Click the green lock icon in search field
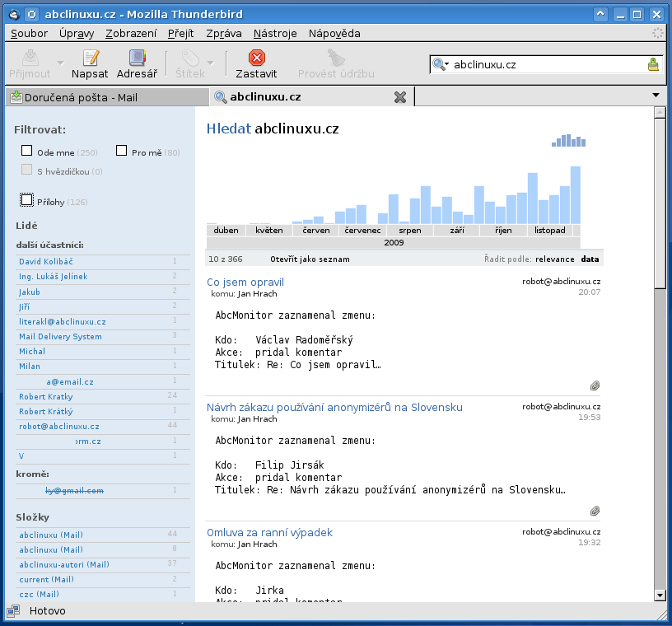The height and width of the screenshot is (626, 672). [x=653, y=64]
